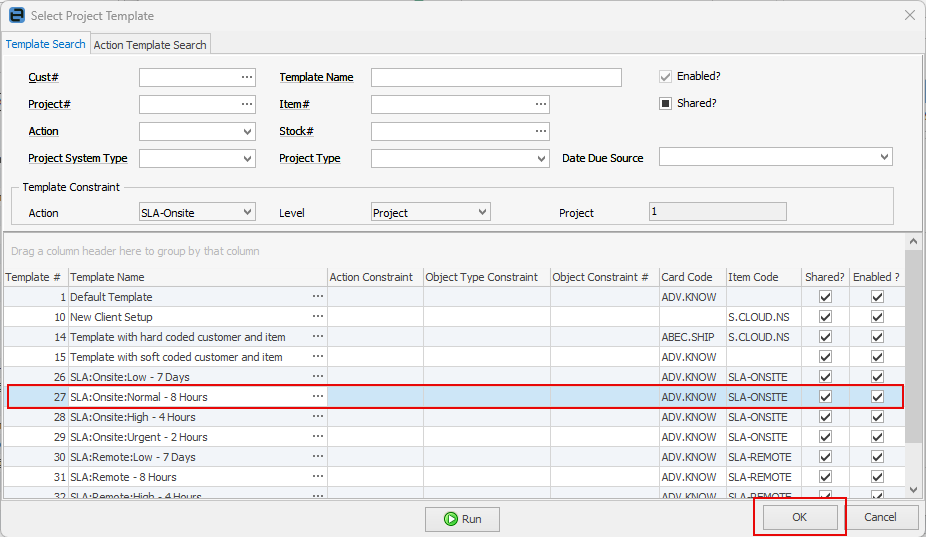Click ellipsis in SLA:Onsite:Normal - 8 Hours row
Viewport: 926px width, 537px height.
(x=318, y=397)
